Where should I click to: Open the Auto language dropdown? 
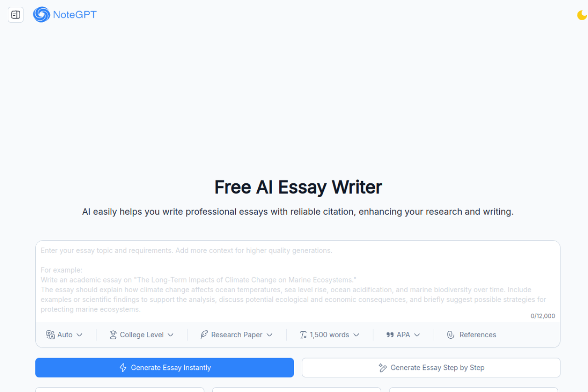point(65,335)
